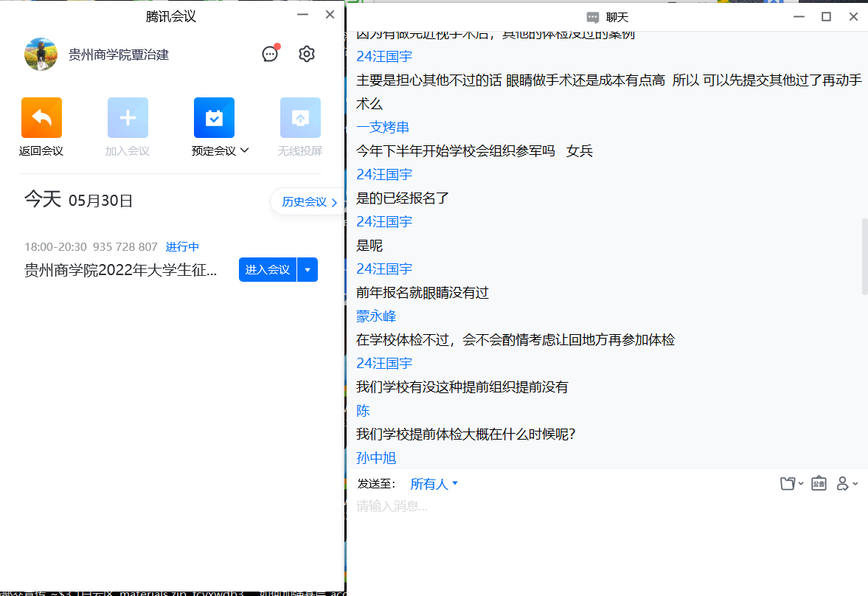Click the chat window vertical scrollbar

click(864, 257)
